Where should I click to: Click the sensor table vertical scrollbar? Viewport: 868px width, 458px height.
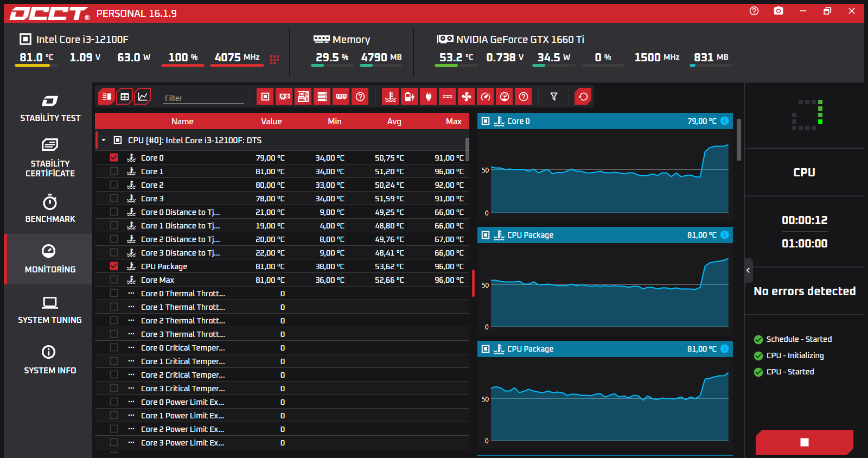[x=467, y=150]
